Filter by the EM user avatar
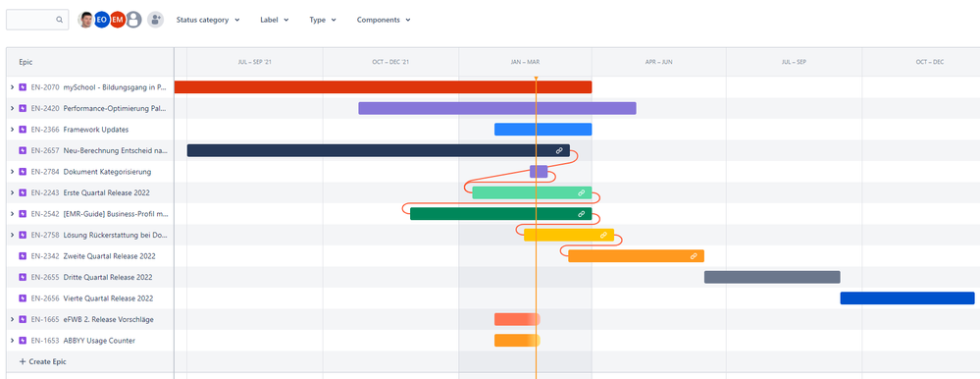This screenshot has height=379, width=980. point(118,20)
